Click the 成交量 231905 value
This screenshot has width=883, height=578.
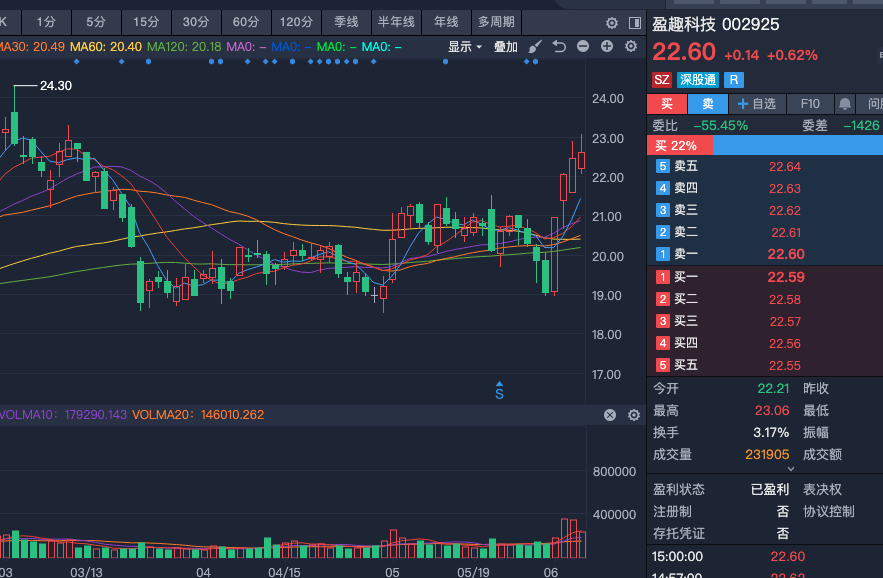coord(767,455)
